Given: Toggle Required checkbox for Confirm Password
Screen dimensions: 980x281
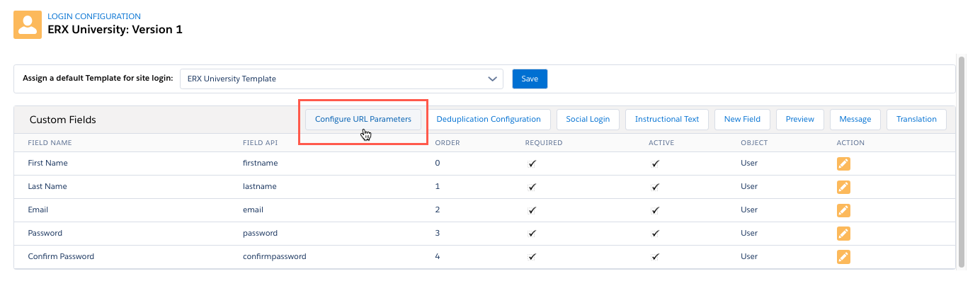Looking at the screenshot, I should click(x=532, y=257).
